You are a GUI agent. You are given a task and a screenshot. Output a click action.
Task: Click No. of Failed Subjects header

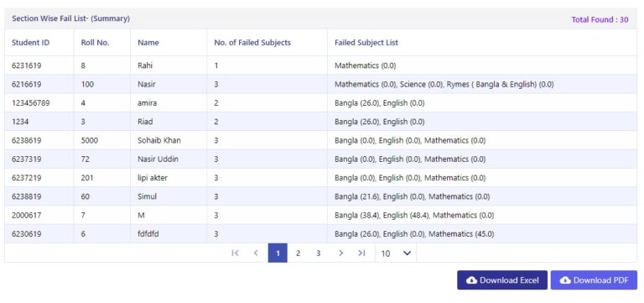pyautogui.click(x=252, y=42)
